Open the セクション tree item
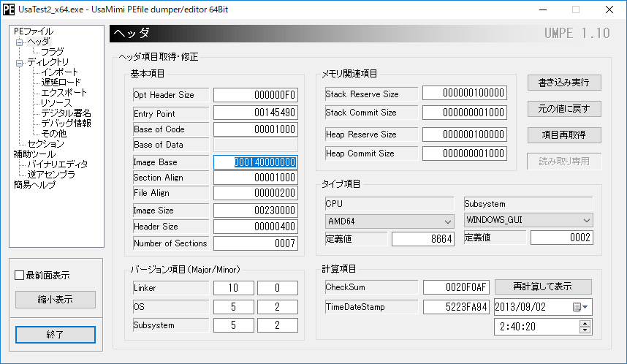Image resolution: width=627 pixels, height=364 pixels. pyautogui.click(x=45, y=144)
